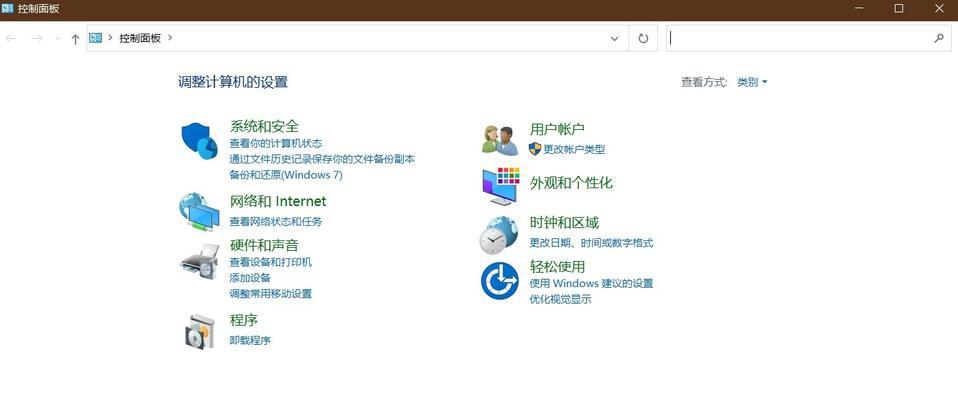
Task: Click the forward arrow in navigation bar
Action: tap(37, 38)
